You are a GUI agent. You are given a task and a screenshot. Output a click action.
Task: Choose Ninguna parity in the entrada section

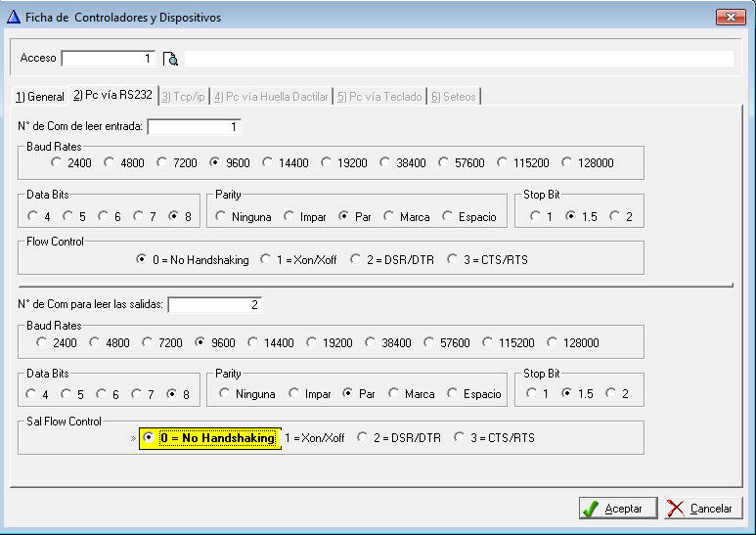pos(222,217)
